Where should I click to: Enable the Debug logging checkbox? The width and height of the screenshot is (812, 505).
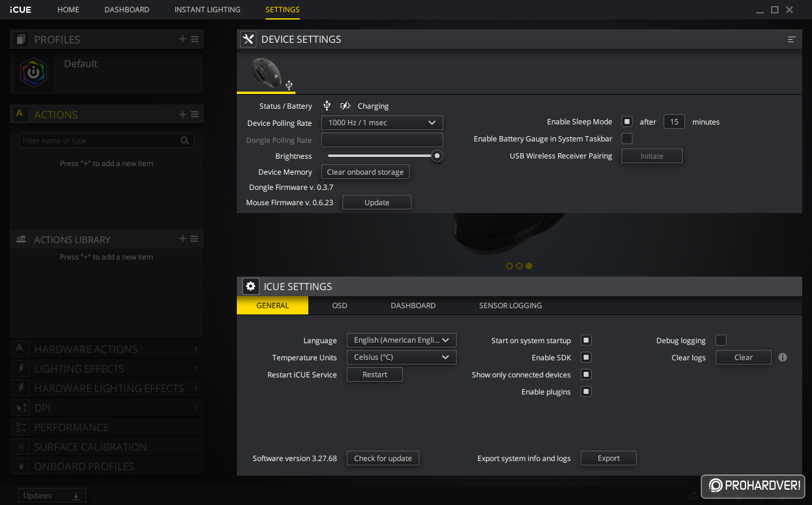point(721,340)
